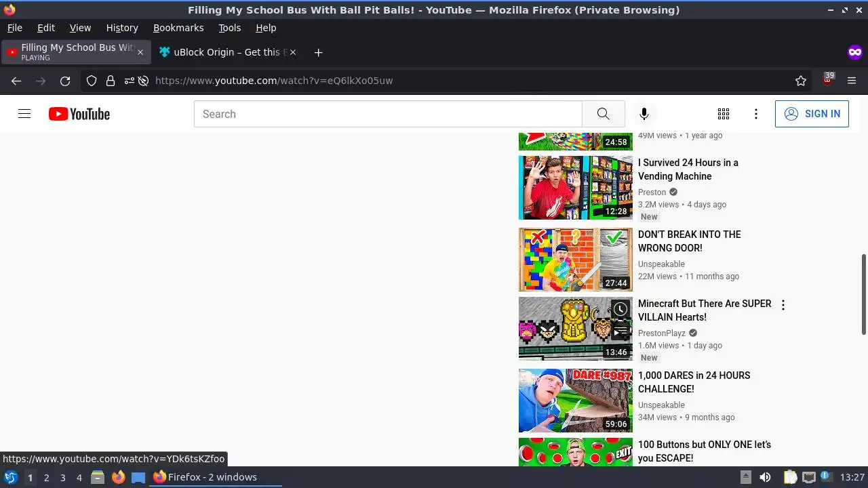Click the page vertical scrollbar thumb

pyautogui.click(x=863, y=294)
